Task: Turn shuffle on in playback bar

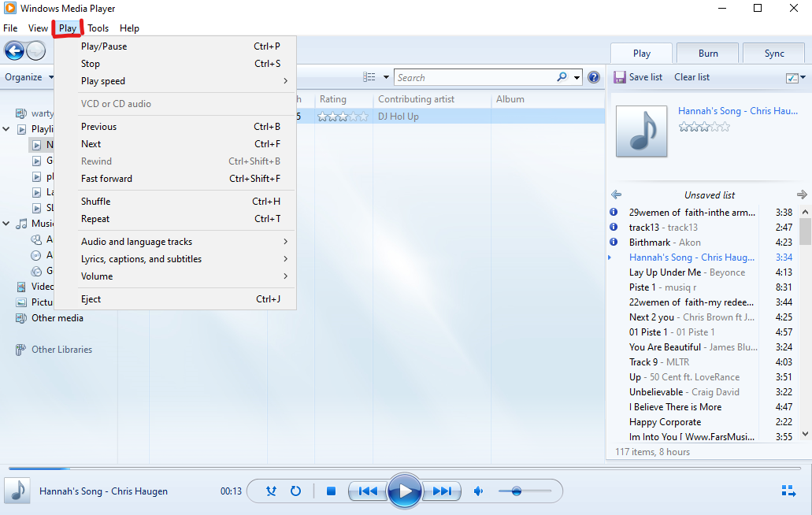Action: point(271,491)
